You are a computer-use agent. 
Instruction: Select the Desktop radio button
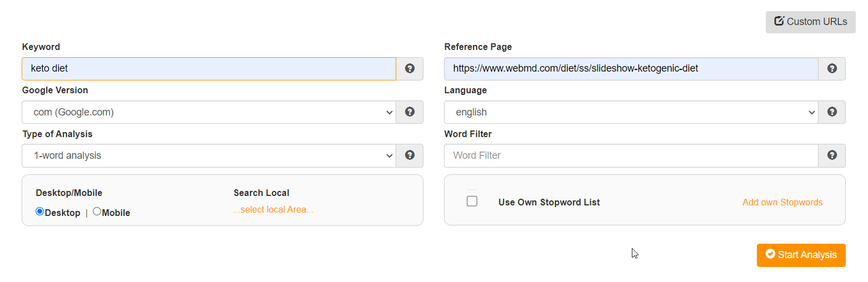pos(39,211)
